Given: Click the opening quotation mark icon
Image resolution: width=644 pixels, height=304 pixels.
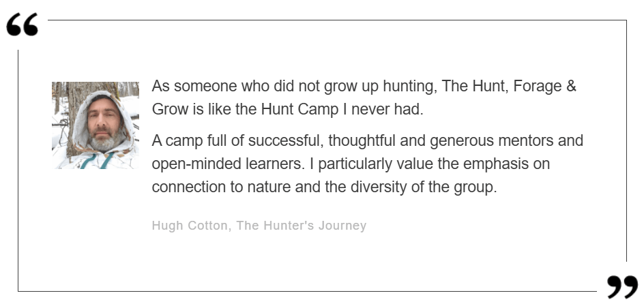Looking at the screenshot, I should click(23, 25).
